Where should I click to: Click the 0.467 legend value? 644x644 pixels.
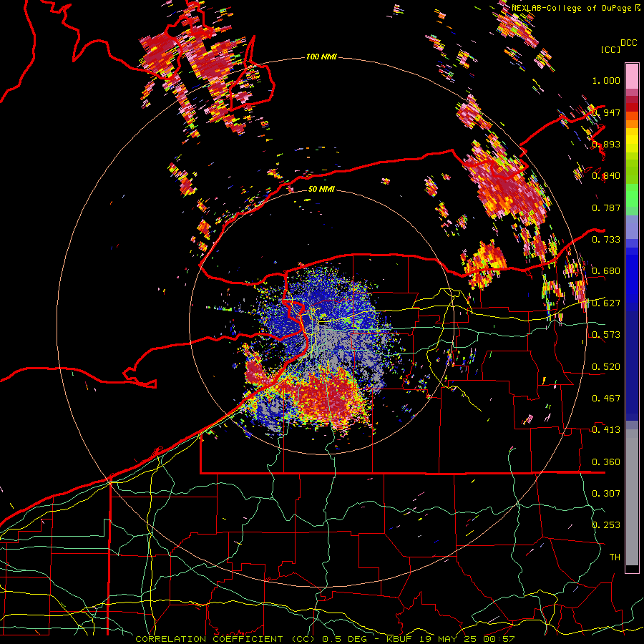click(606, 398)
